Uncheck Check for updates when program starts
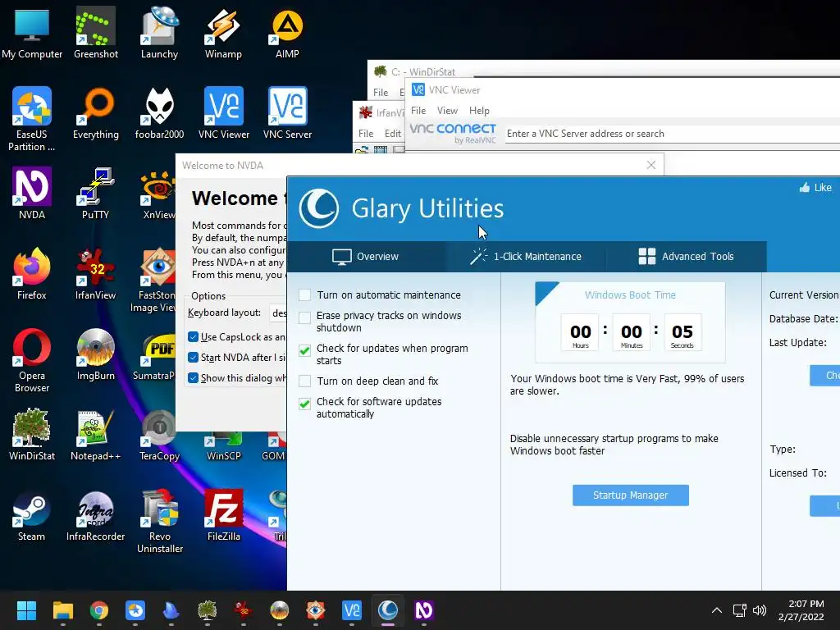Image resolution: width=840 pixels, height=630 pixels. pos(305,350)
